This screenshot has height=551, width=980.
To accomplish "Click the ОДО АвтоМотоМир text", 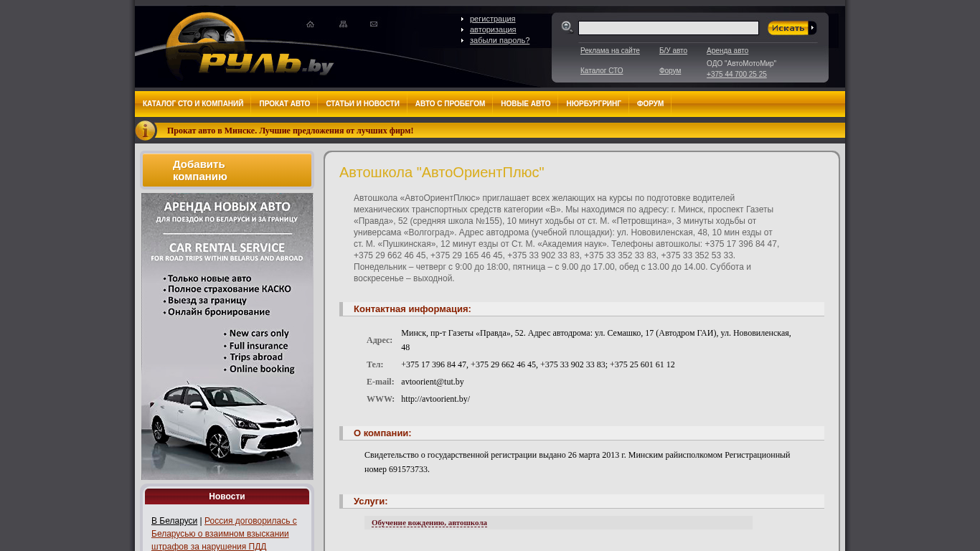I will point(741,64).
